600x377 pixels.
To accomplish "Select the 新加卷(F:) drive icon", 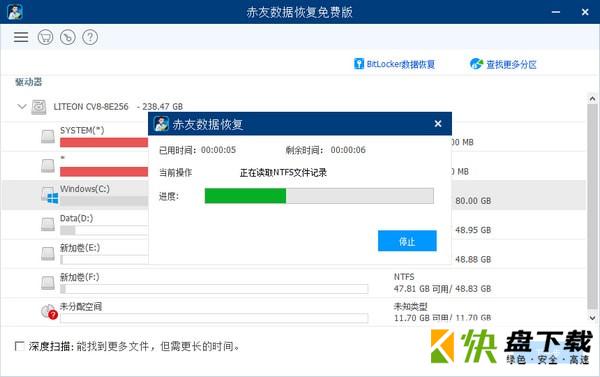I will pos(48,283).
